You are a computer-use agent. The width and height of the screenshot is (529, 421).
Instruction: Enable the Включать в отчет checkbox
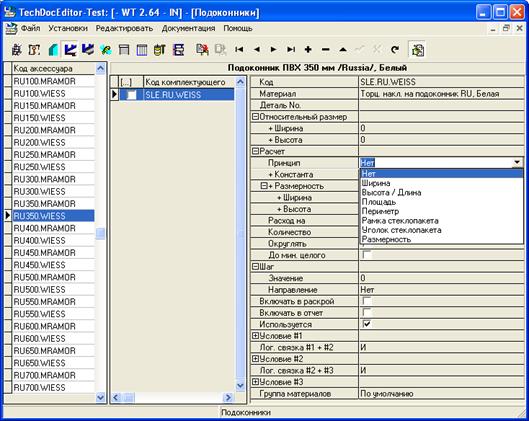pyautogui.click(x=366, y=312)
